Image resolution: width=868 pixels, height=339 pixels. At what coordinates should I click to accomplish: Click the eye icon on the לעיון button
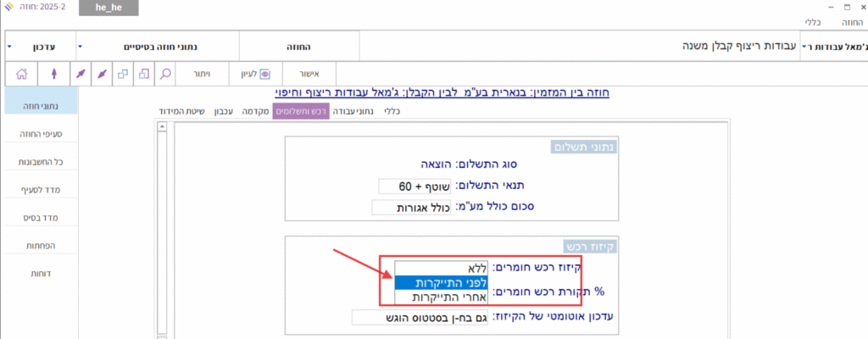264,74
